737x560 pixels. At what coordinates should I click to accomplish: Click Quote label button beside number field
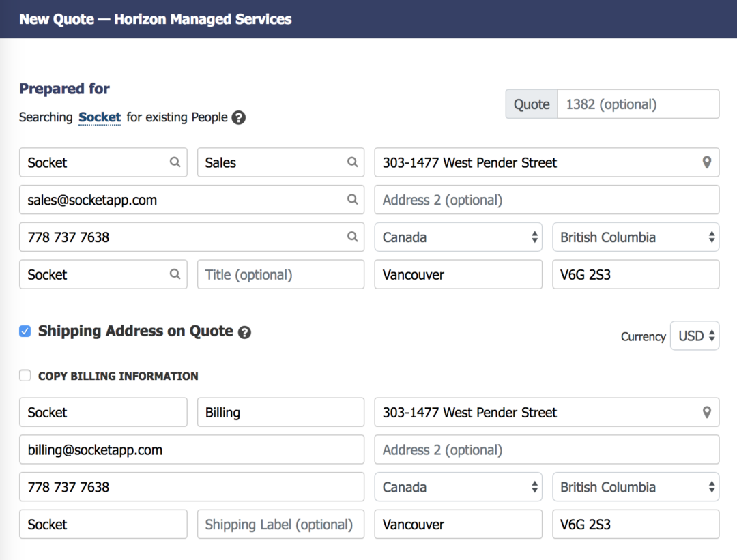pos(532,104)
